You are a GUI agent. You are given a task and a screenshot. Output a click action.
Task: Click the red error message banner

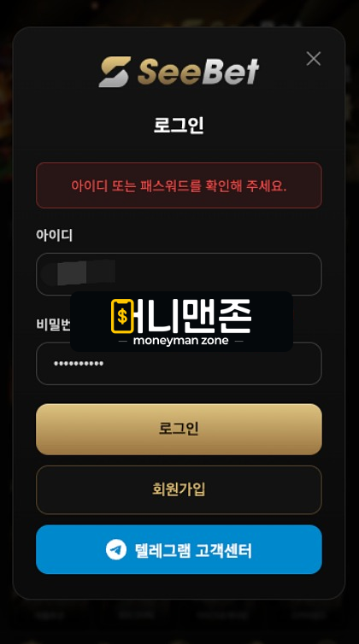179,185
